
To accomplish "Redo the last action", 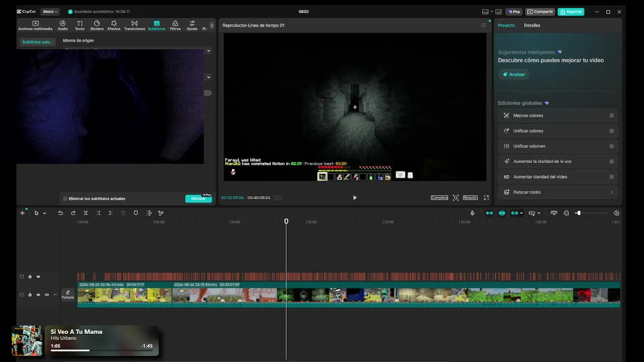I will coord(73,213).
